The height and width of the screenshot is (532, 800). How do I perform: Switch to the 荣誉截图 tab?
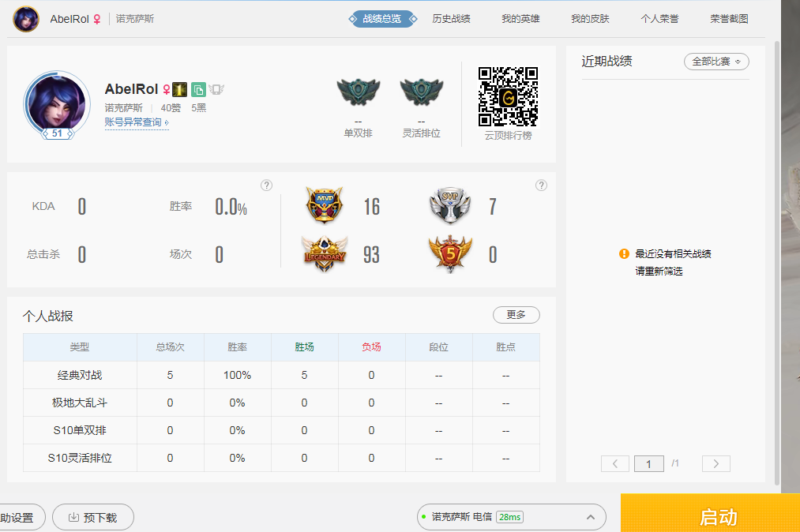729,19
